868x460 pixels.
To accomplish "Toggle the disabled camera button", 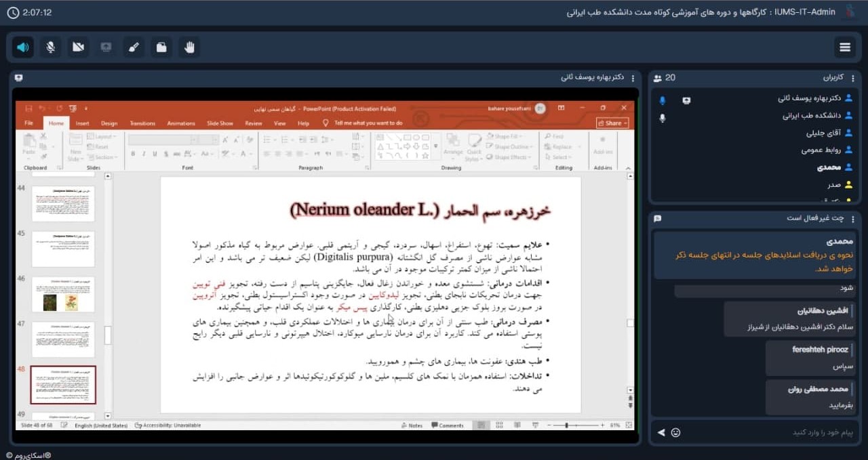I will click(x=78, y=47).
